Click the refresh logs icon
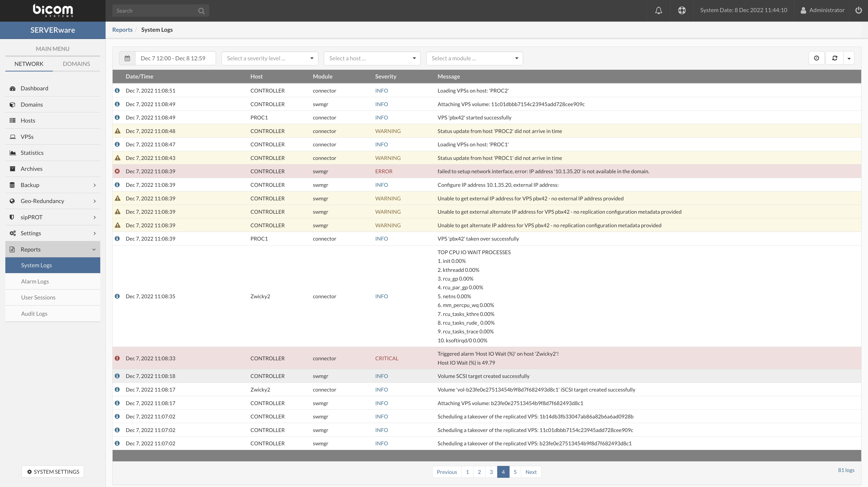Screen dimensions: 868x487 click(x=835, y=58)
